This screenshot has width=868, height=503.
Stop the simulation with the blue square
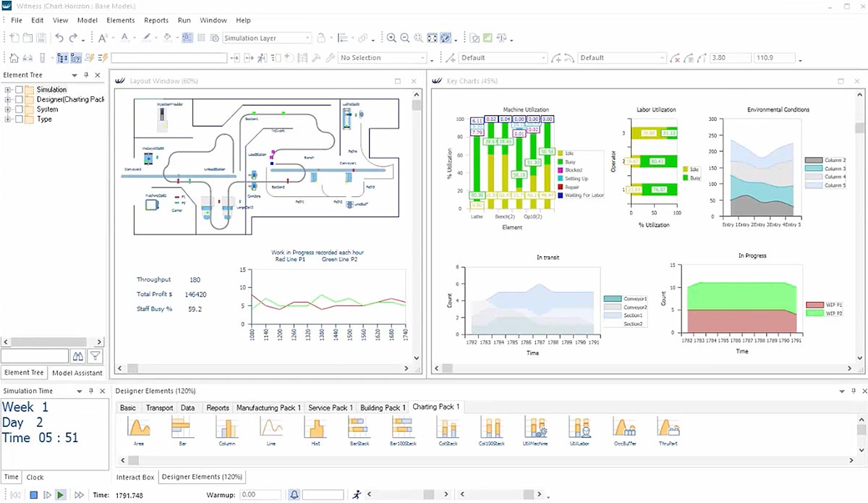(x=33, y=495)
